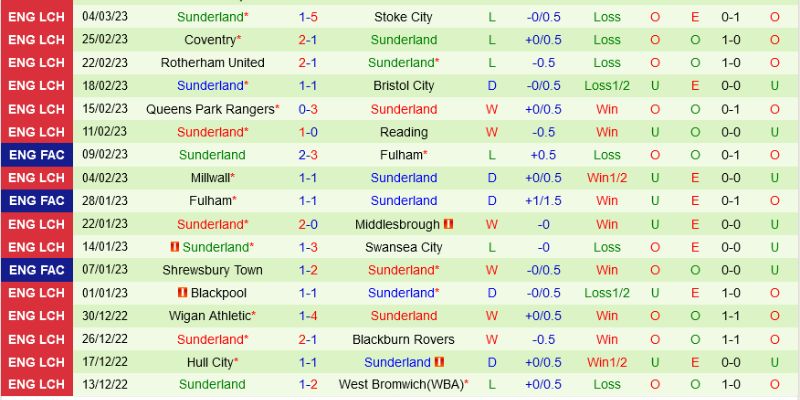Click ENG FAC label dated 09/02/23
The height and width of the screenshot is (400, 800).
[36, 155]
